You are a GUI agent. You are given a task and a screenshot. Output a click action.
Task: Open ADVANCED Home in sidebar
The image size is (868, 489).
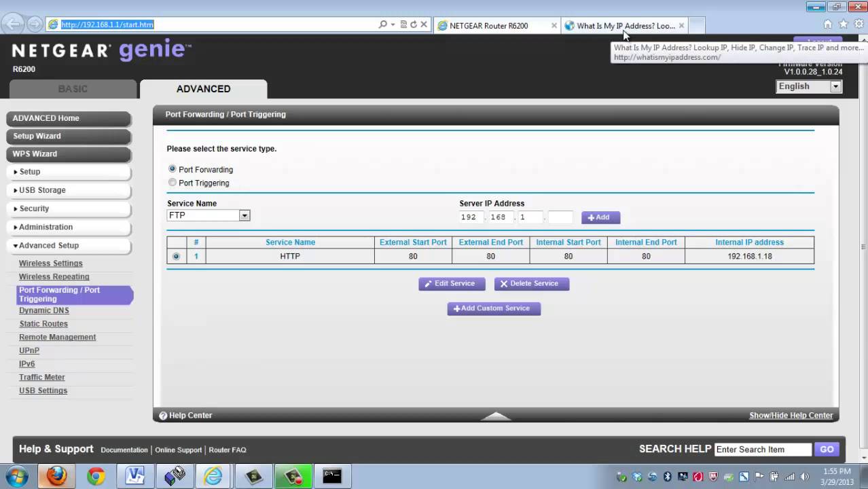[69, 118]
